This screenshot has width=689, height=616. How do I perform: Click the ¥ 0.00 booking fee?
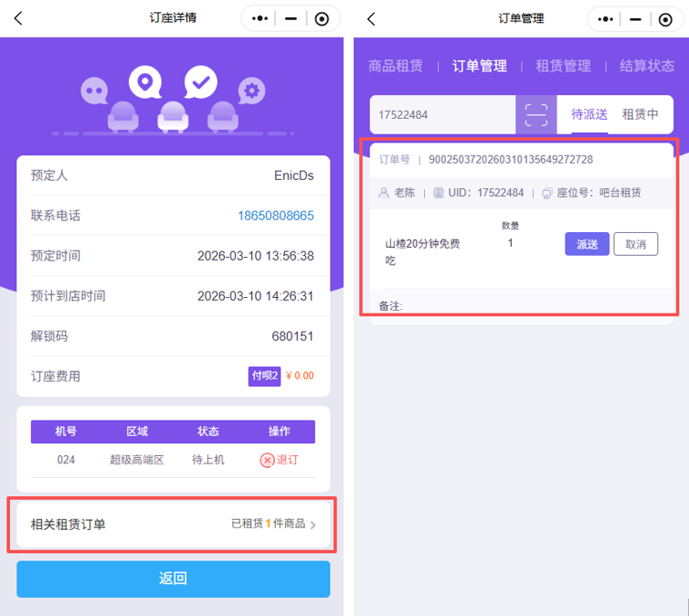tap(300, 377)
